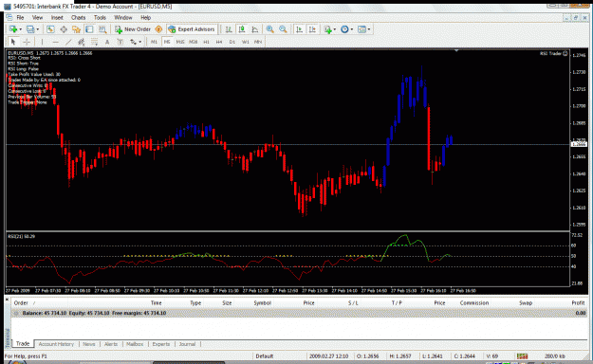Image resolution: width=593 pixels, height=364 pixels.
Task: Sort by the Order column header
Action: click(21, 302)
